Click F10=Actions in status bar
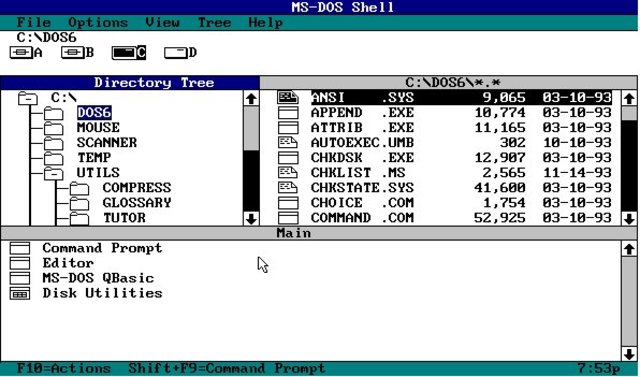 click(x=64, y=368)
